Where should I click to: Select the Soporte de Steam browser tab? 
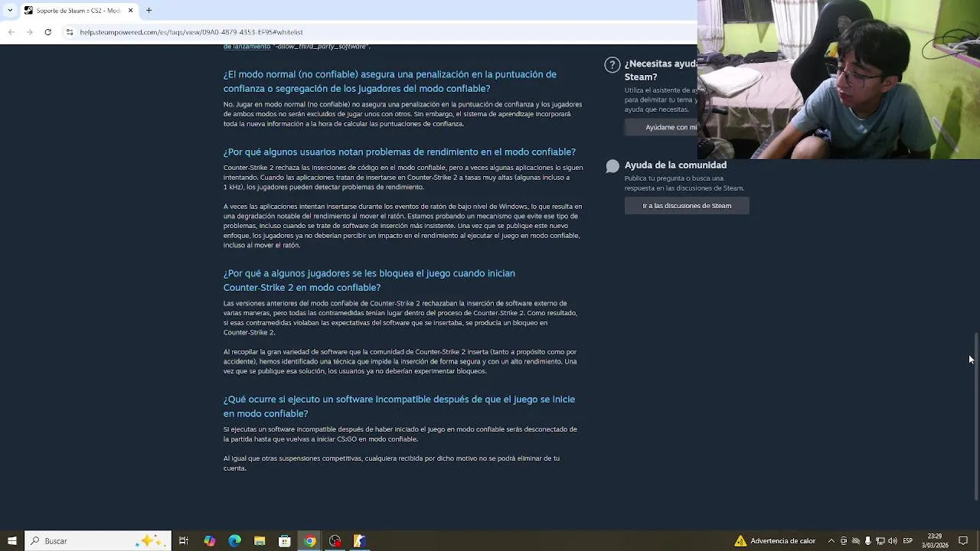(x=79, y=11)
